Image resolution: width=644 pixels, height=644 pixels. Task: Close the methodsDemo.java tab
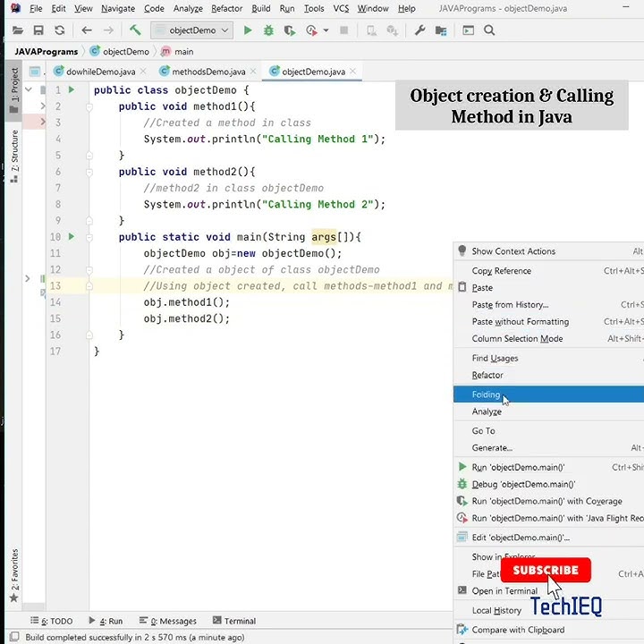click(x=253, y=72)
